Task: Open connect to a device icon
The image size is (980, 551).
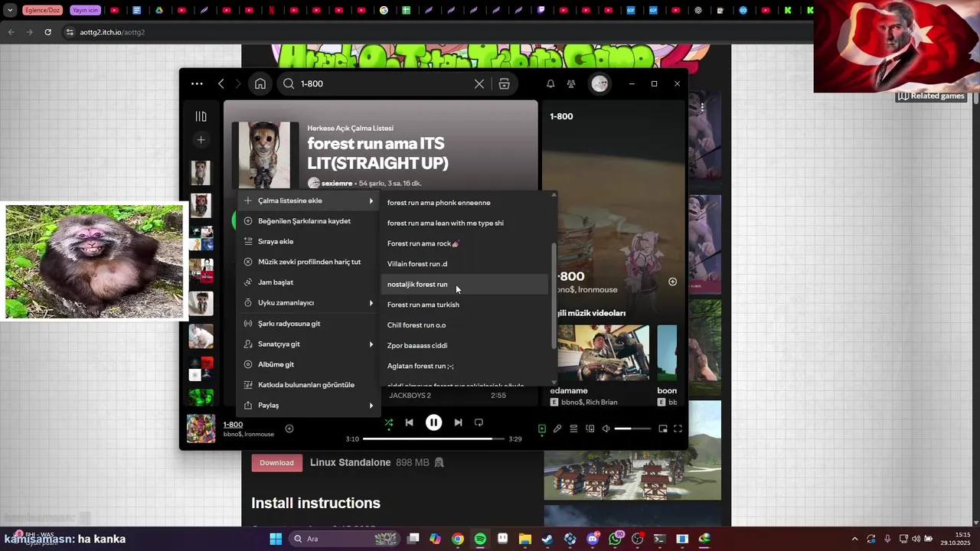Action: click(x=590, y=429)
